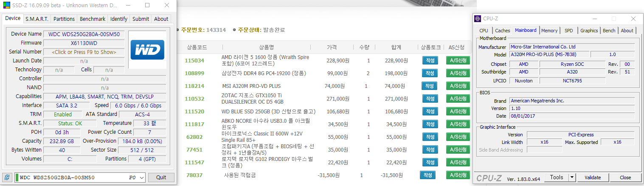This screenshot has height=186, width=644.
Task: Open the Memory tab in CPU-Z
Action: click(x=549, y=31)
